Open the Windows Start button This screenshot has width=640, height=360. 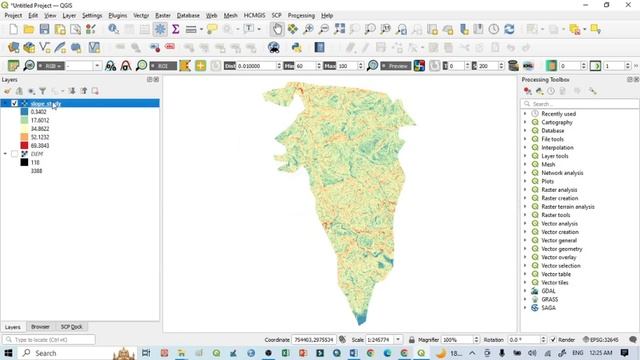(8, 353)
